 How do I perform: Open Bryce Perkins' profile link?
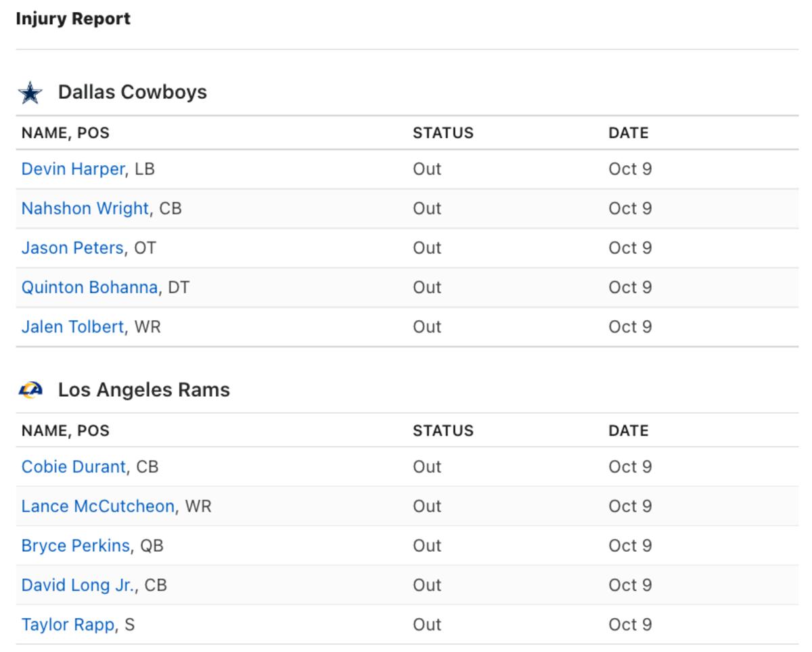75,545
